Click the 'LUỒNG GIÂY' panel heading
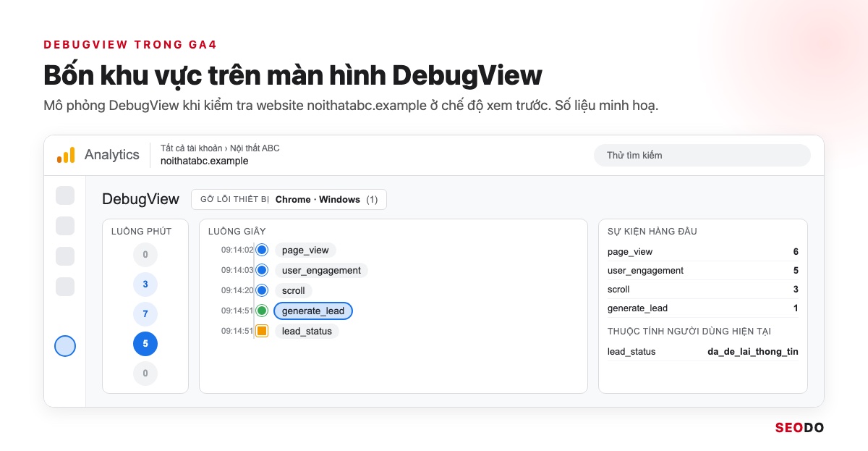Screen dimensions: 868x451 [x=237, y=232]
